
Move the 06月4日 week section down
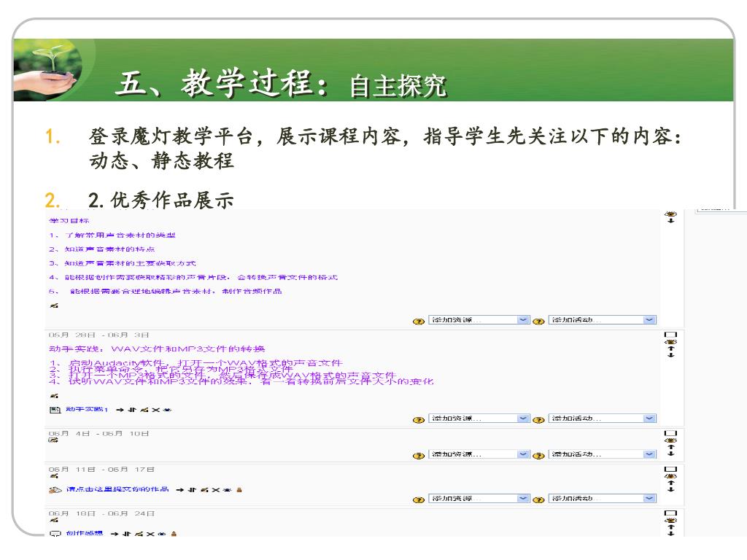[x=671, y=454]
